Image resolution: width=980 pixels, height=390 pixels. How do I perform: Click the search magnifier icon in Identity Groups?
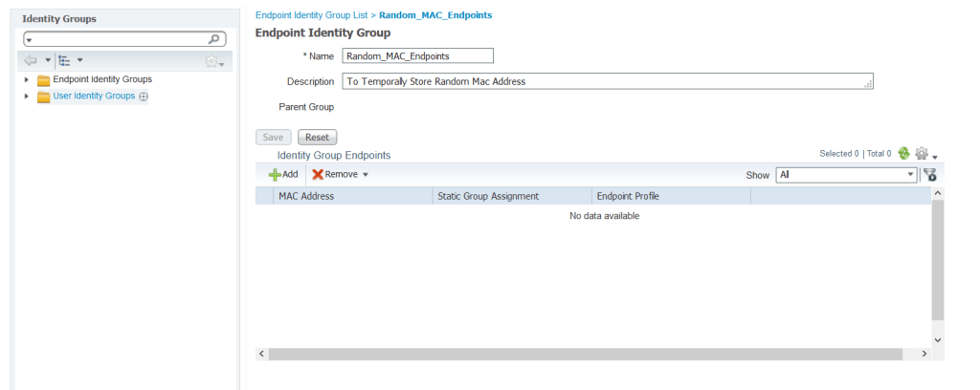[215, 40]
